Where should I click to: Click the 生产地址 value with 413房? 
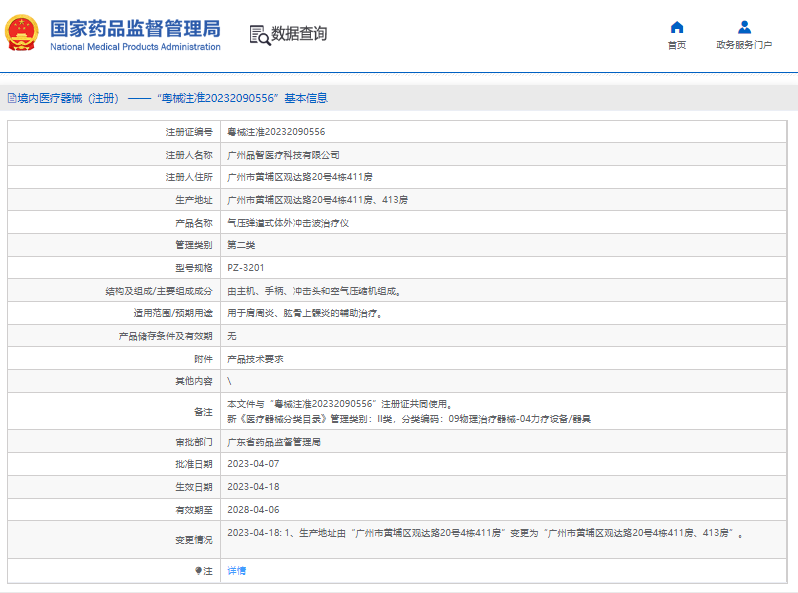click(317, 200)
